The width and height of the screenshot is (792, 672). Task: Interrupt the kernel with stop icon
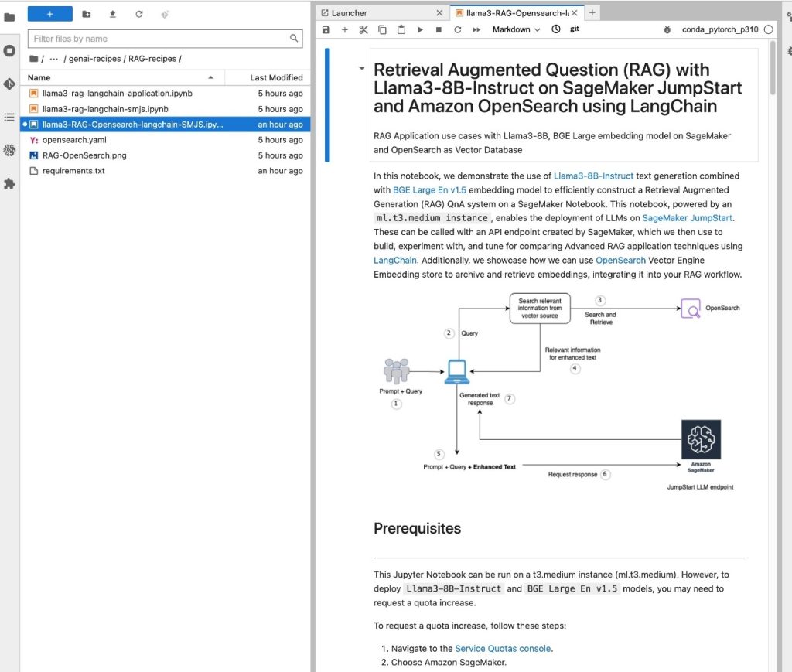(439, 29)
